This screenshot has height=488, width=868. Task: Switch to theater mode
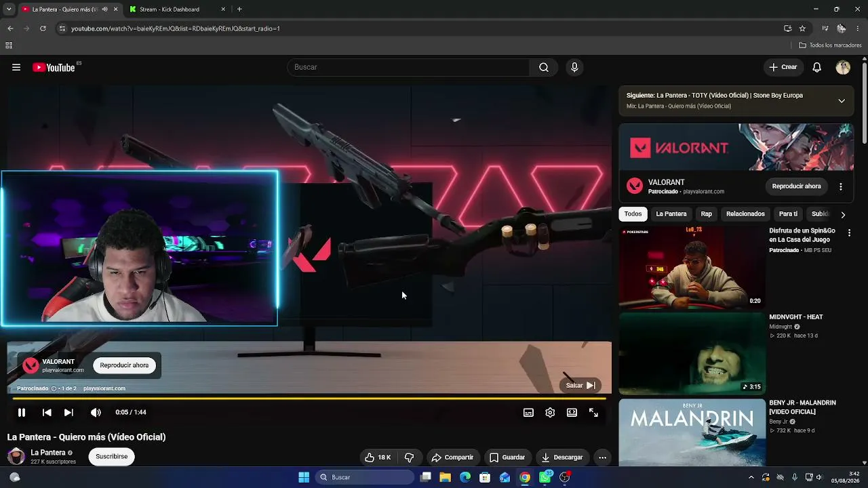(572, 412)
